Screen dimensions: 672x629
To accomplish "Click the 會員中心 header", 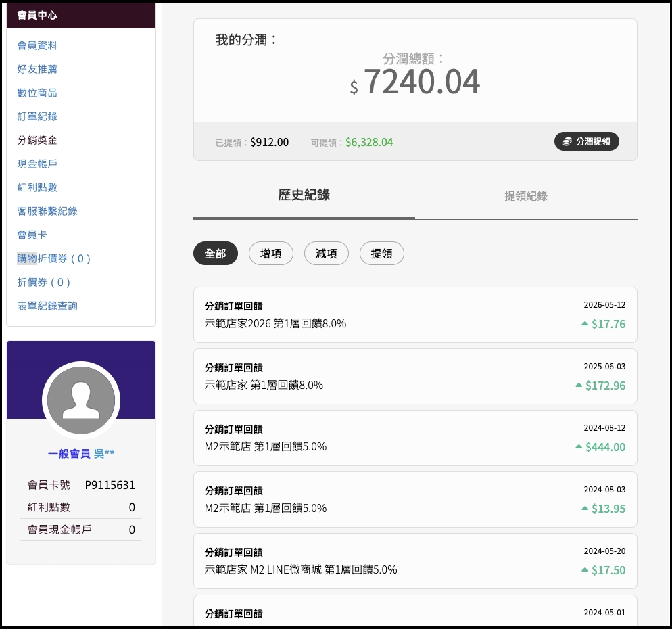I will 81,16.
